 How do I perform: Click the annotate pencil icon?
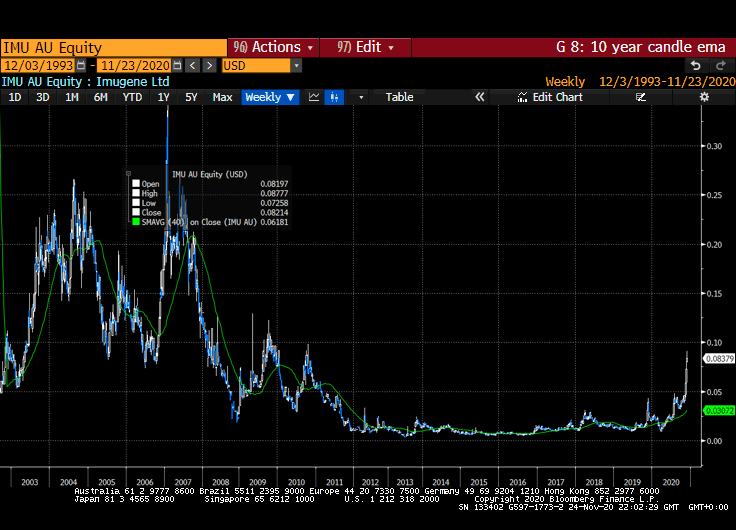point(641,97)
